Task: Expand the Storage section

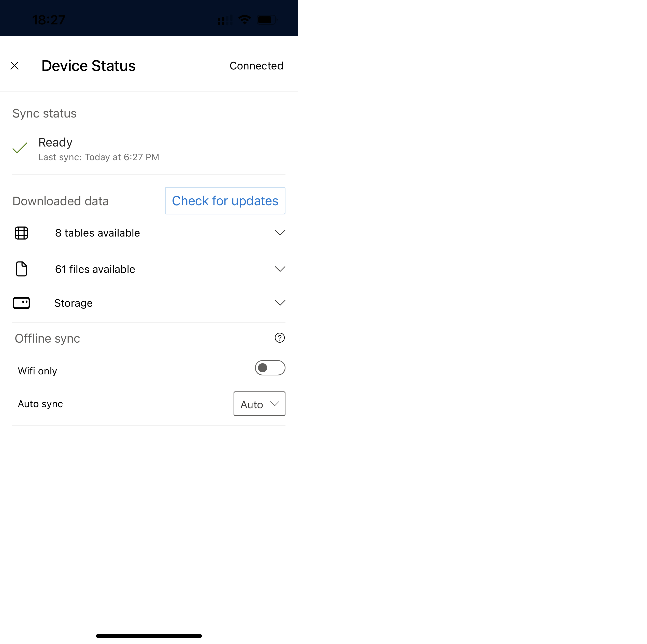Action: click(280, 302)
